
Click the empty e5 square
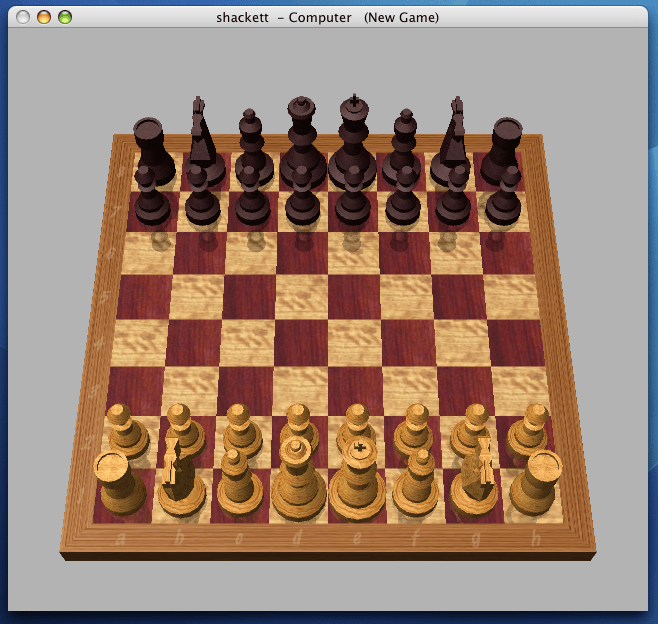tap(354, 297)
